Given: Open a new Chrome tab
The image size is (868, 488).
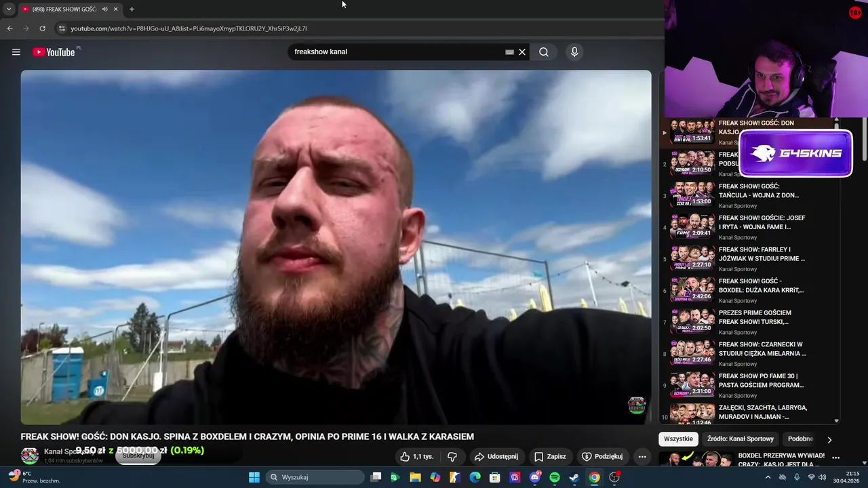Looking at the screenshot, I should 132,9.
